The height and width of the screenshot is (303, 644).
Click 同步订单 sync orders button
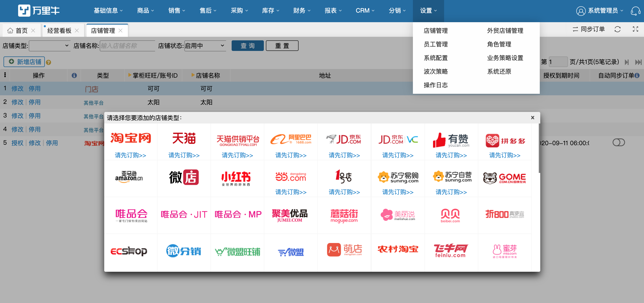point(589,29)
